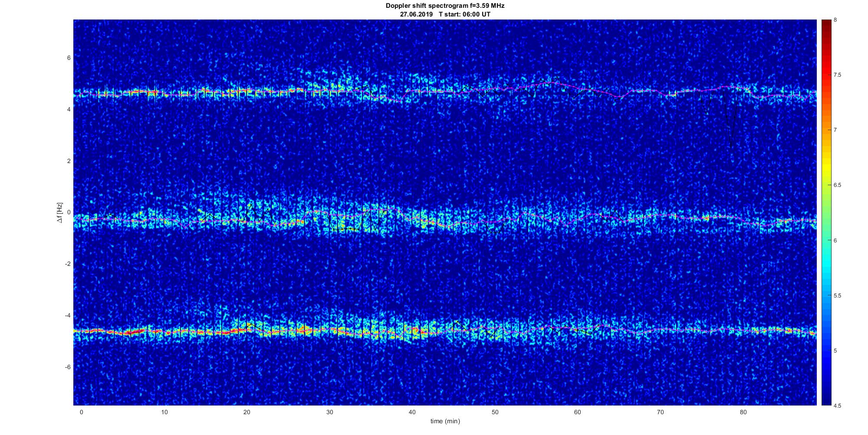868x435 pixels.
Task: Click x-axis tick label '80'
Action: point(743,412)
